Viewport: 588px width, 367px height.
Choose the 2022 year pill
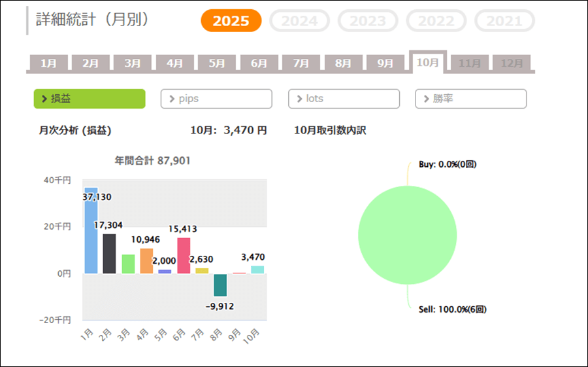click(436, 21)
